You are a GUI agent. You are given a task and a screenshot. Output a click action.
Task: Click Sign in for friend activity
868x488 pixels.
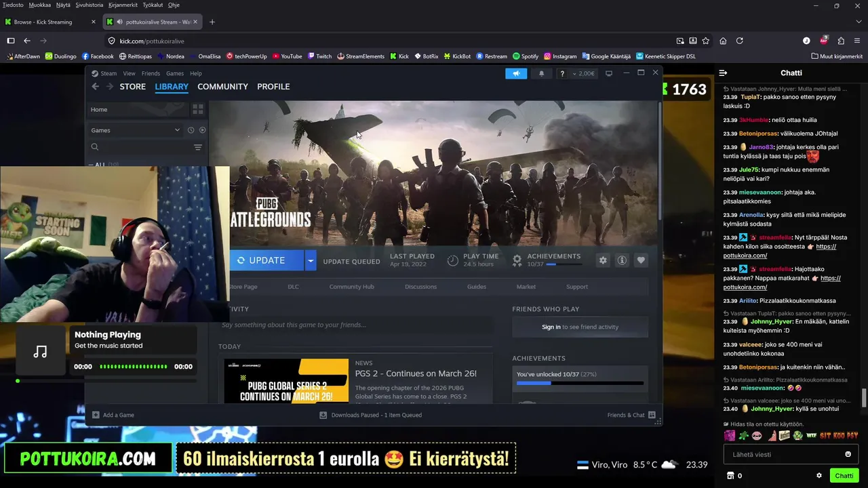tap(551, 327)
